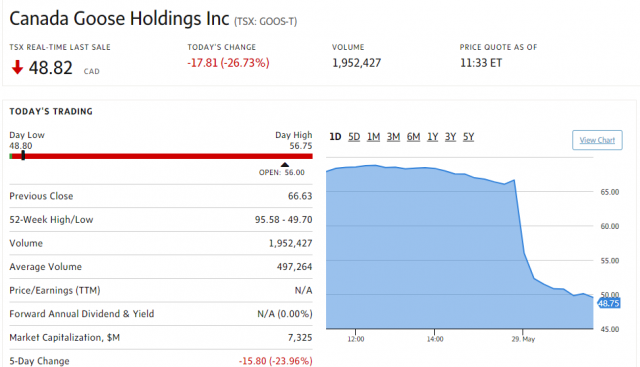Click the 29. May date marker on chart axis
640x367 pixels.
pos(523,339)
